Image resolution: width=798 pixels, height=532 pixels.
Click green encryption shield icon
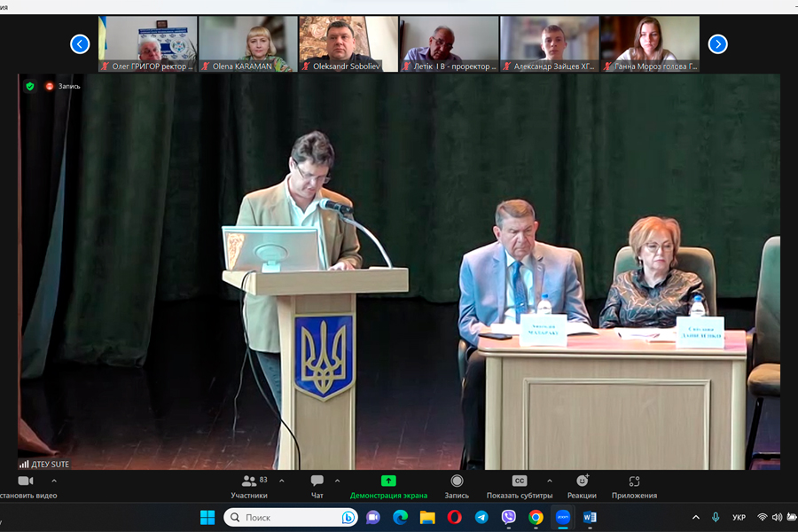point(30,87)
